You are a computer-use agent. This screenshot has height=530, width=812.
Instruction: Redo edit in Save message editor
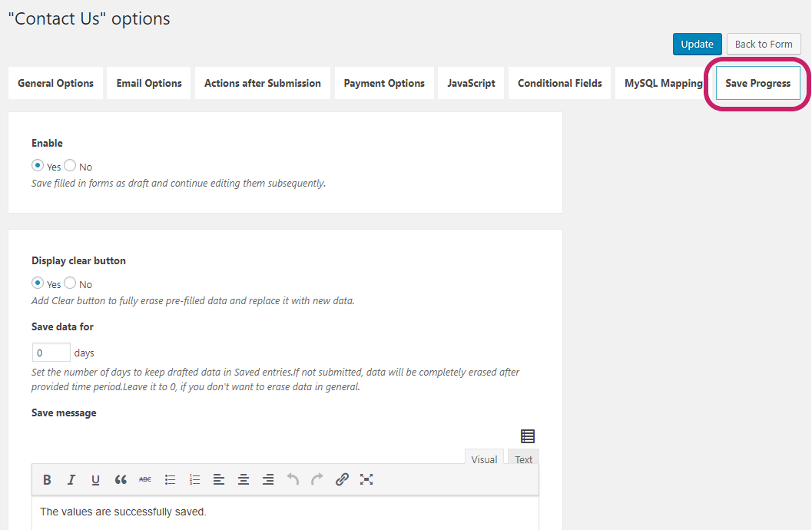point(317,480)
